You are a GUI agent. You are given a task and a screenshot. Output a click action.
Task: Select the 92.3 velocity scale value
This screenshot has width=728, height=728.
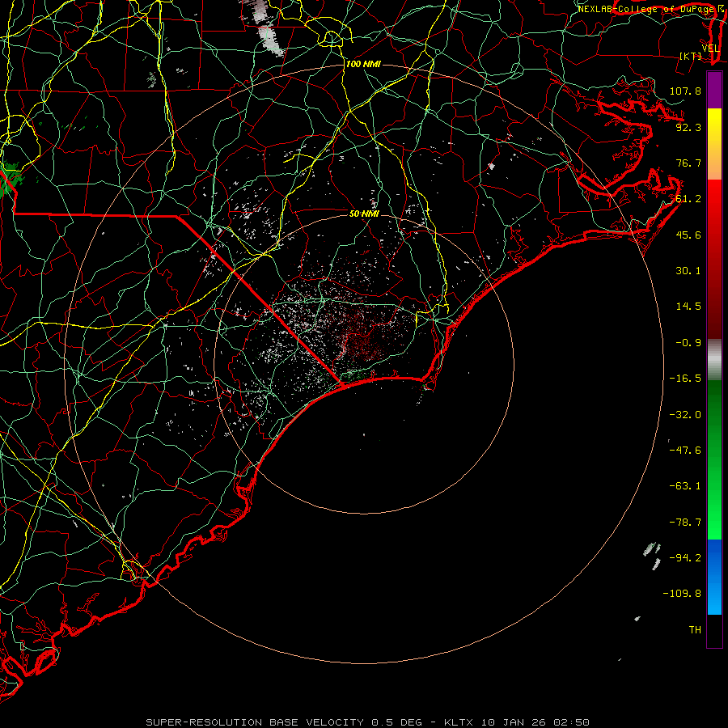[x=688, y=127]
